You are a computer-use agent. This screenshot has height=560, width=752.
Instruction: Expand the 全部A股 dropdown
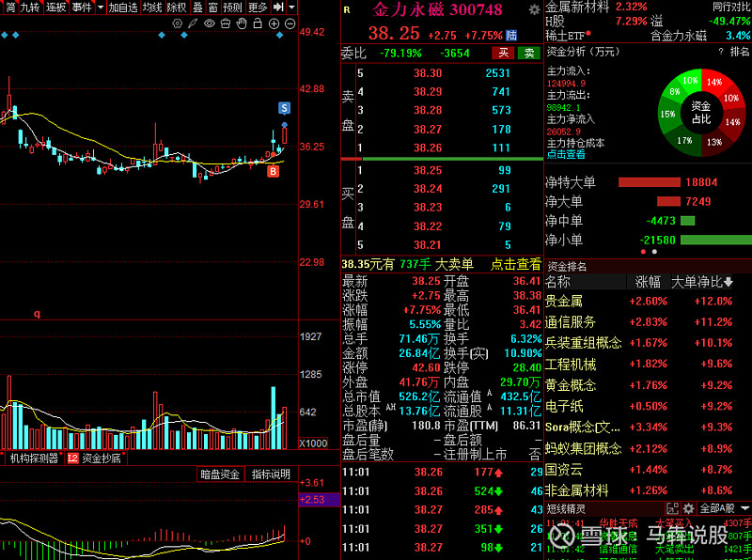(725, 508)
